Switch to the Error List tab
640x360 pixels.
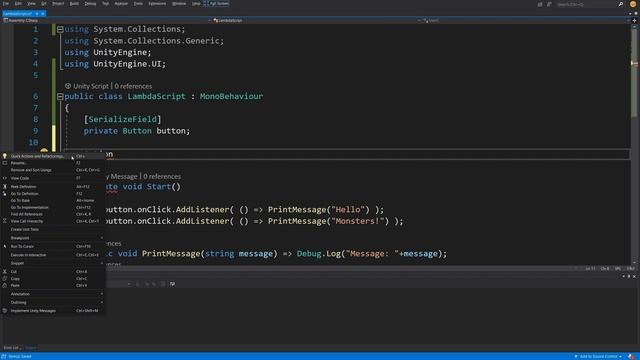[x=11, y=348]
